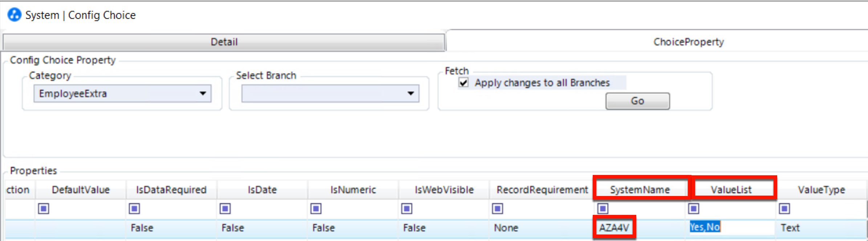This screenshot has width=868, height=241.
Task: Open filter icon under IsDate column
Action: tap(225, 209)
